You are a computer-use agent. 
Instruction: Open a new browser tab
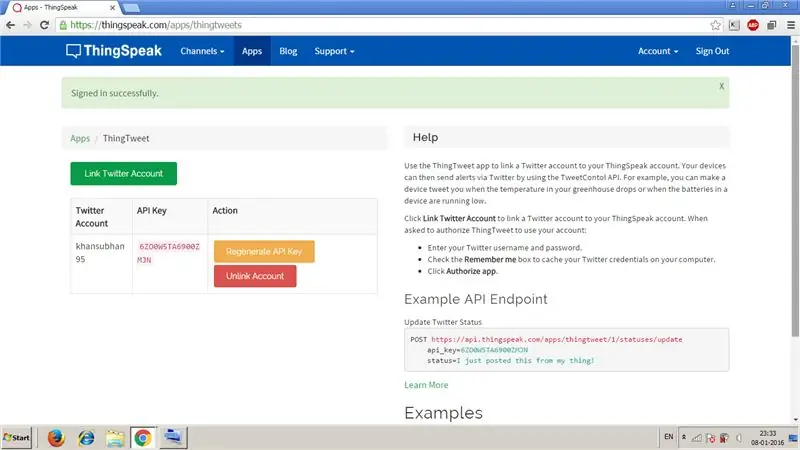pyautogui.click(x=132, y=8)
